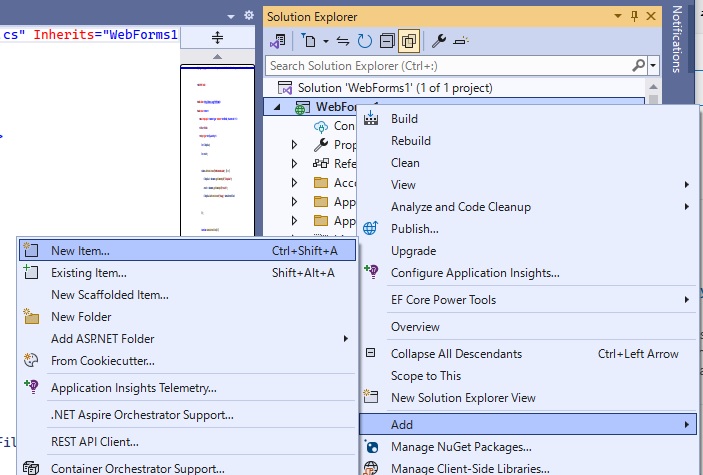Click Manage NuGet Packages icon
Image resolution: width=703 pixels, height=475 pixels.
click(x=371, y=446)
